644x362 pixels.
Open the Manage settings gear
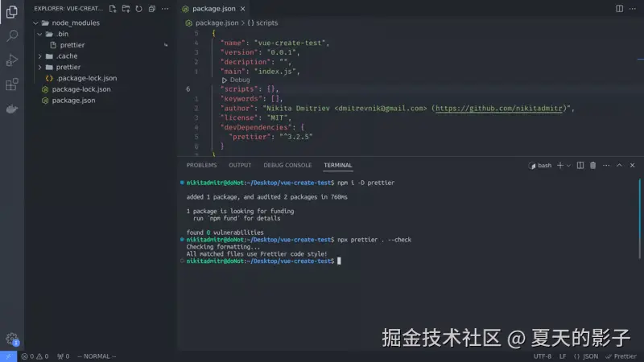coord(12,339)
